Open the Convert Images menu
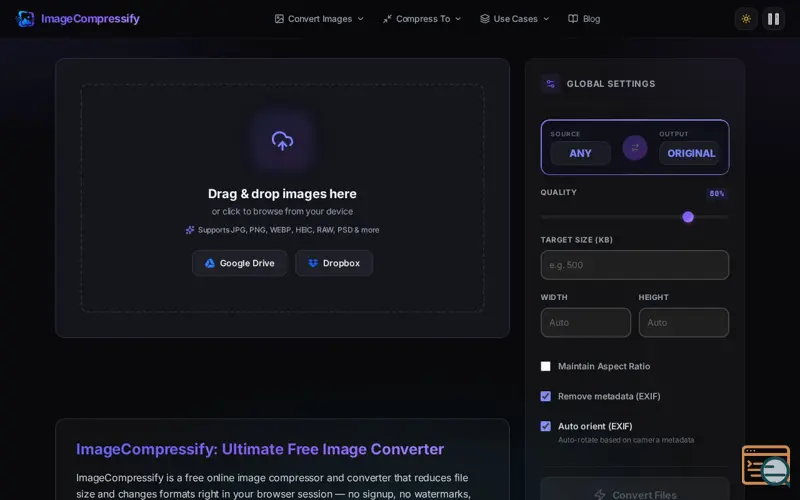 319,19
